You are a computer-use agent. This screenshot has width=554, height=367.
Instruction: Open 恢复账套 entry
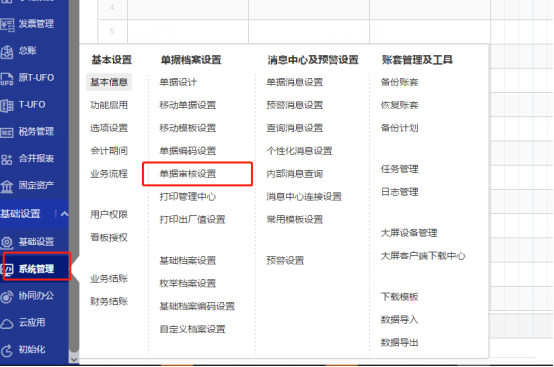(x=399, y=105)
